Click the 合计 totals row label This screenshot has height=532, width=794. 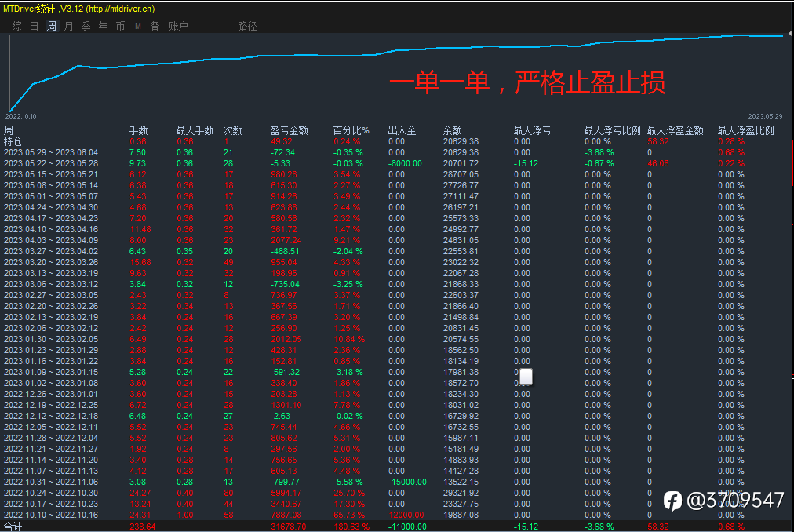point(13,527)
